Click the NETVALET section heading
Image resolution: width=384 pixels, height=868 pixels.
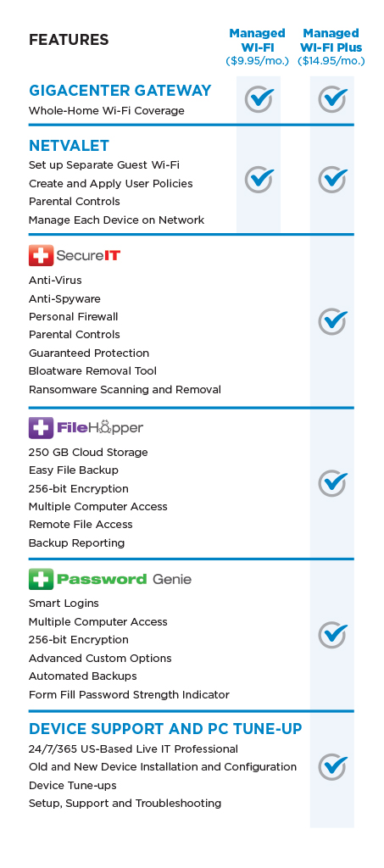coord(70,146)
